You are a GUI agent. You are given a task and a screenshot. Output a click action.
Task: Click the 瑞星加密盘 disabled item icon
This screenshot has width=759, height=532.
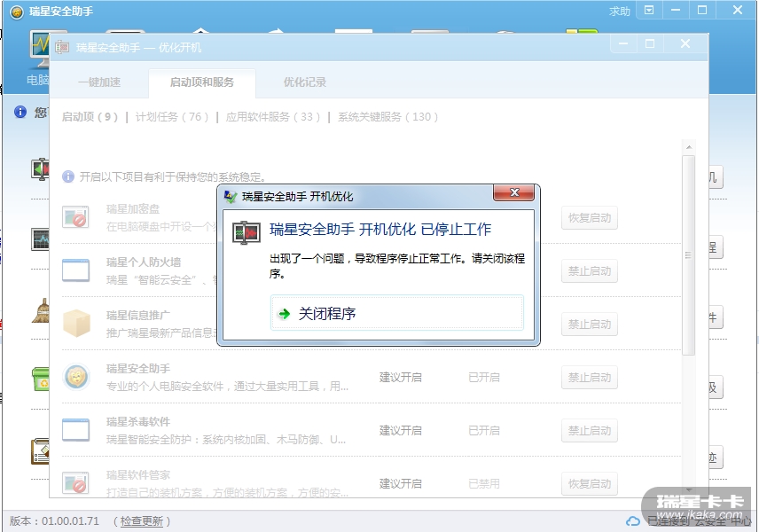(75, 217)
